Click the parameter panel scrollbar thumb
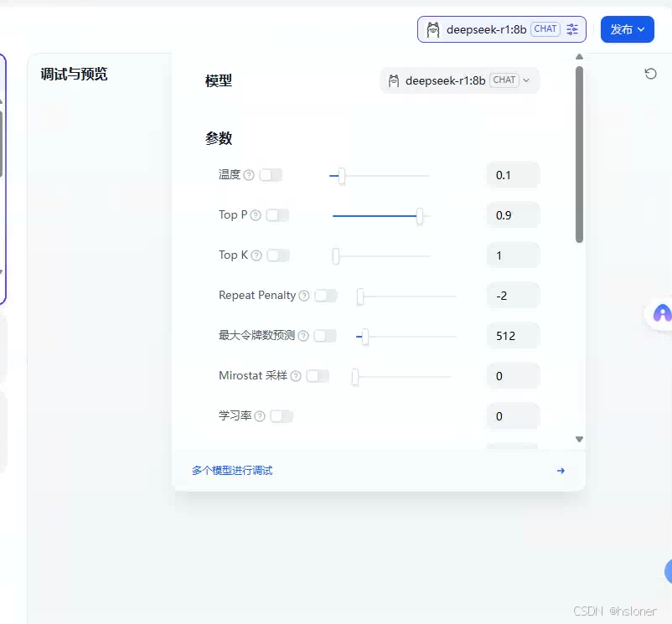The image size is (672, 624). (579, 155)
